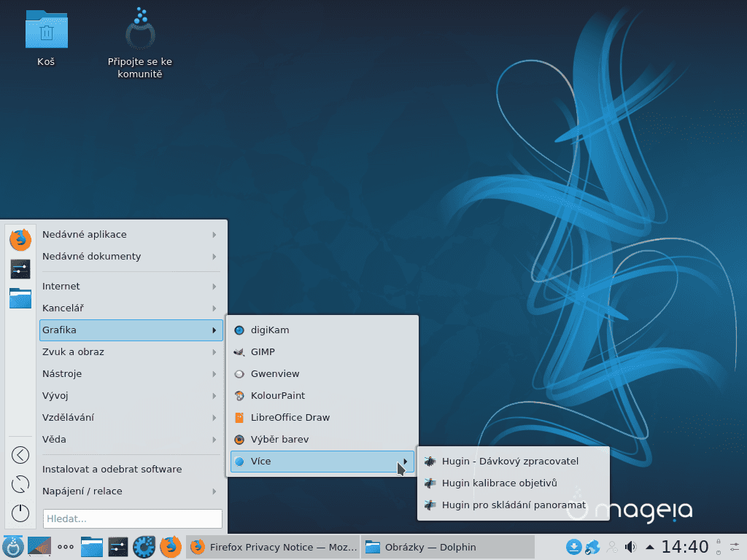Launch KolourPaint
747x560 pixels.
(276, 395)
